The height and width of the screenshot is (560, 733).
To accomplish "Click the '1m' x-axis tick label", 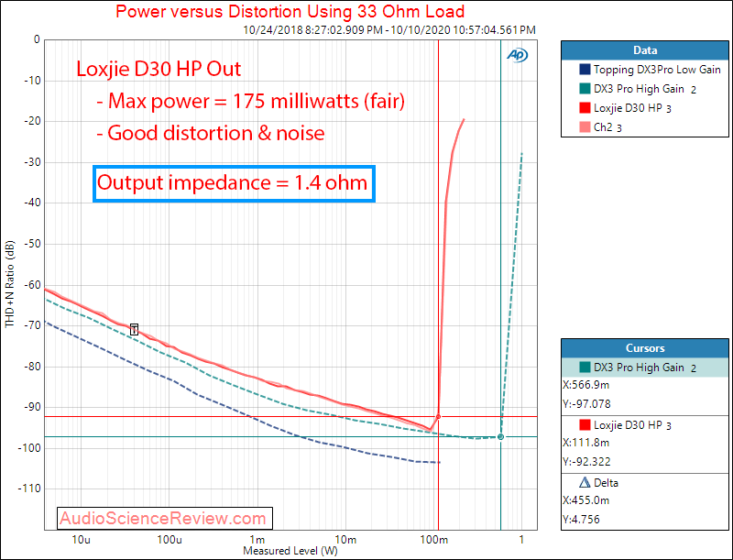I will click(x=257, y=540).
